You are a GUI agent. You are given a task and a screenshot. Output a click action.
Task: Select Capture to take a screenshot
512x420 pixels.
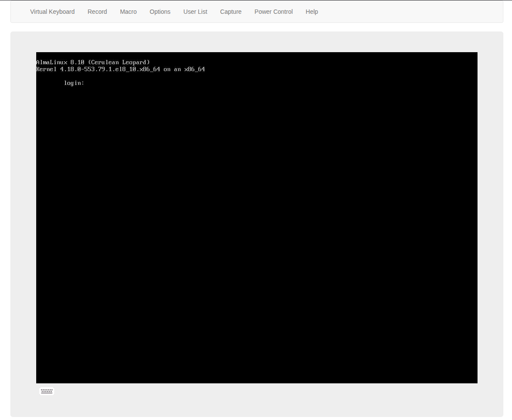(x=231, y=12)
